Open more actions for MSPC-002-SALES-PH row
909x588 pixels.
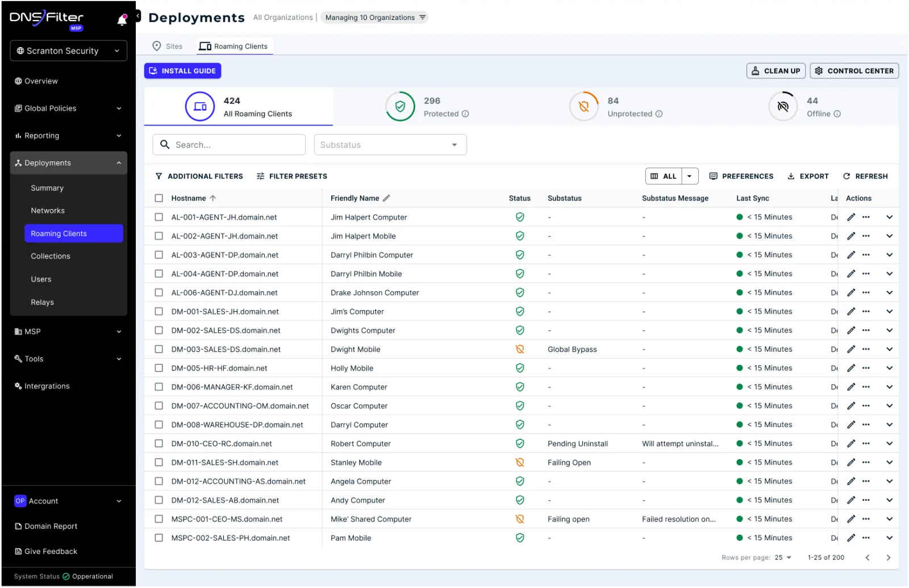point(866,538)
